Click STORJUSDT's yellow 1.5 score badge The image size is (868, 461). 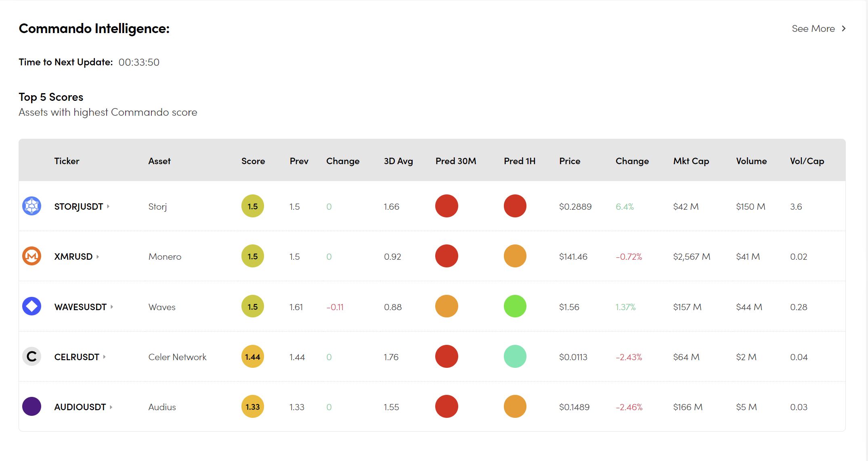(x=252, y=206)
